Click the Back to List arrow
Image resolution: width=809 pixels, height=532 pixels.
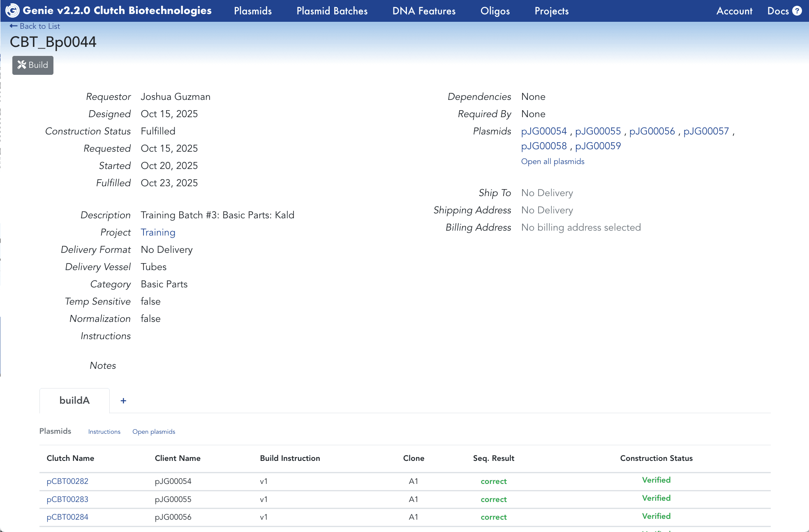point(14,26)
